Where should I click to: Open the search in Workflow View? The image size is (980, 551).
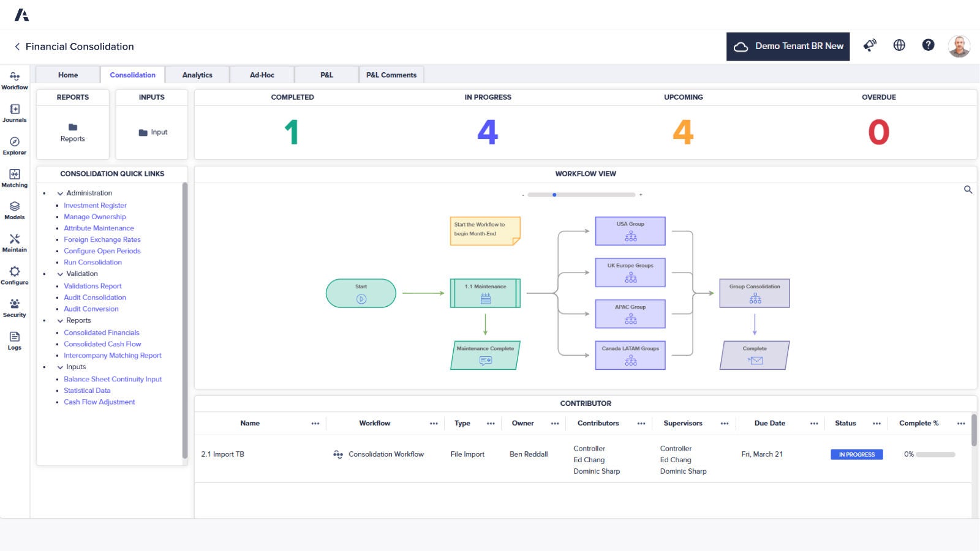click(x=968, y=190)
